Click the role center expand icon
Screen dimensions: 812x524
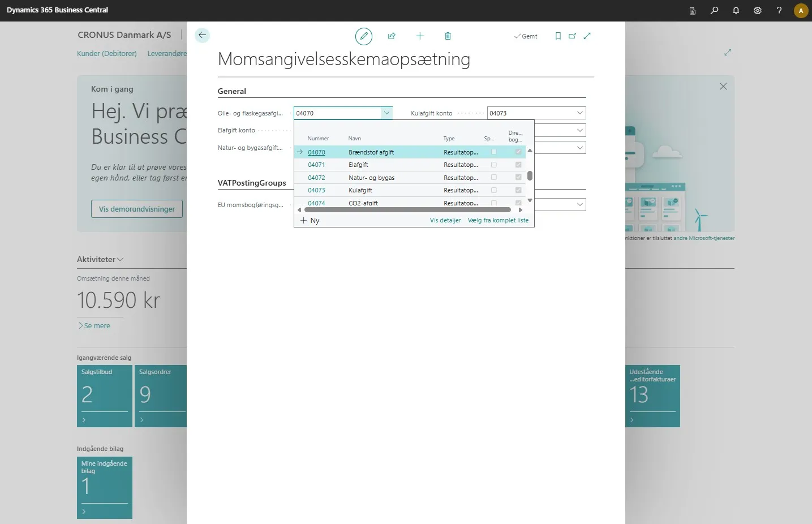click(x=728, y=53)
